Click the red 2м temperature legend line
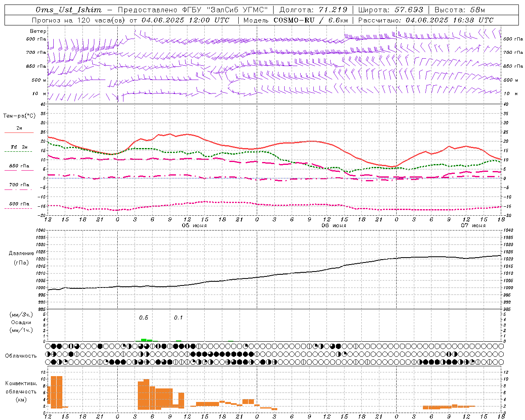 tap(19, 132)
